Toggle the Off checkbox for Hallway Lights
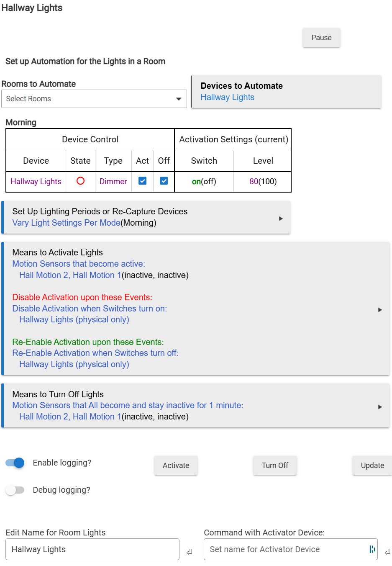The image size is (392, 566). pos(164,181)
